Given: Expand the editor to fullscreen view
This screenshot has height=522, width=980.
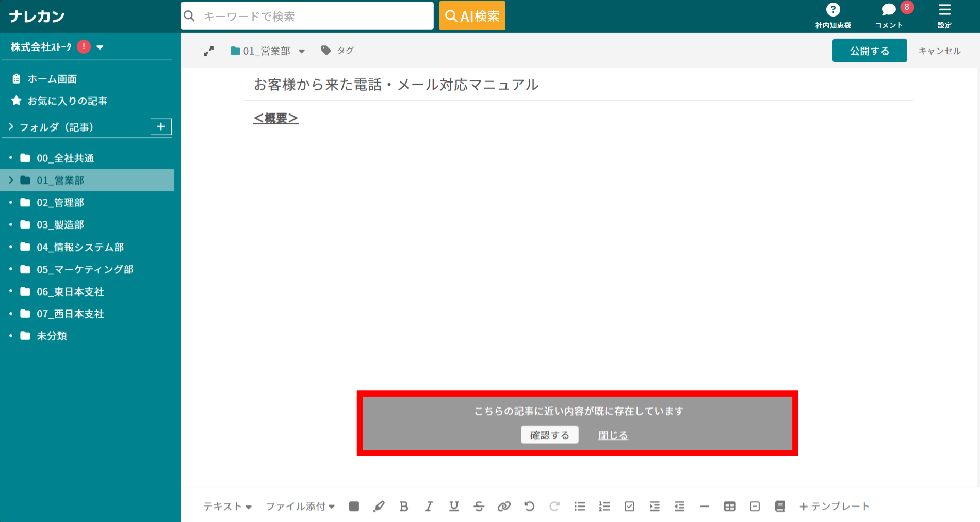Looking at the screenshot, I should point(208,51).
